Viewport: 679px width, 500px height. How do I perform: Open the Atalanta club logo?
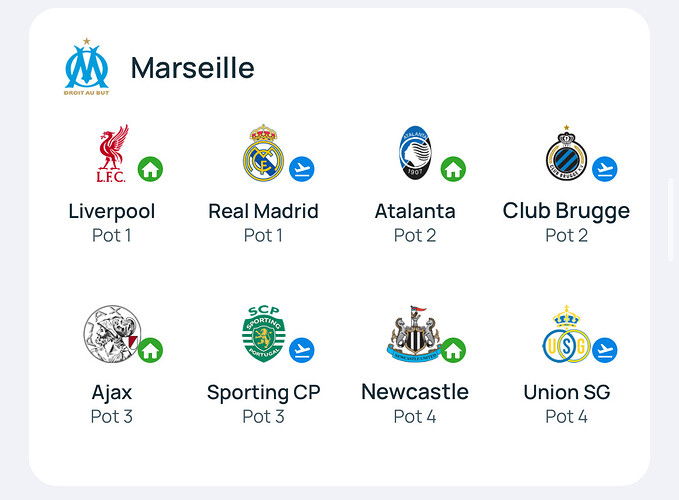point(415,153)
